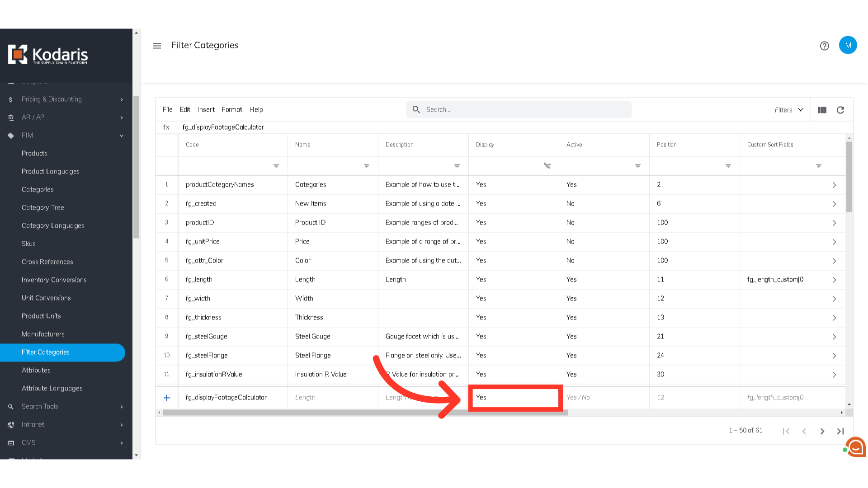The image size is (868, 488).
Task: Click the hamburger menu icon
Action: point(157,46)
